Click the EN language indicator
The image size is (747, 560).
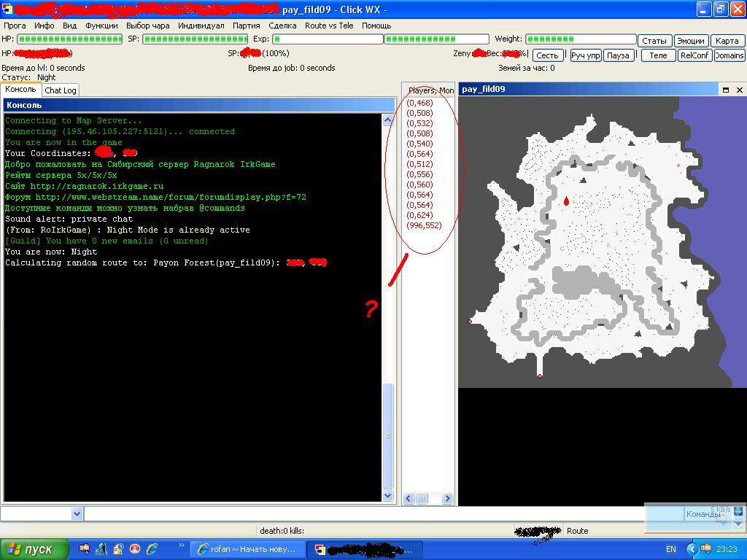[671, 549]
